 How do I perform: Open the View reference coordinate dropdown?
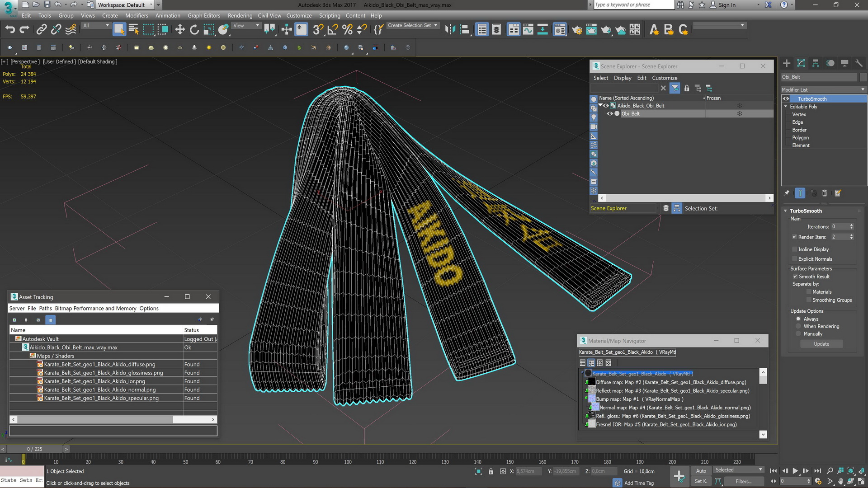246,26
